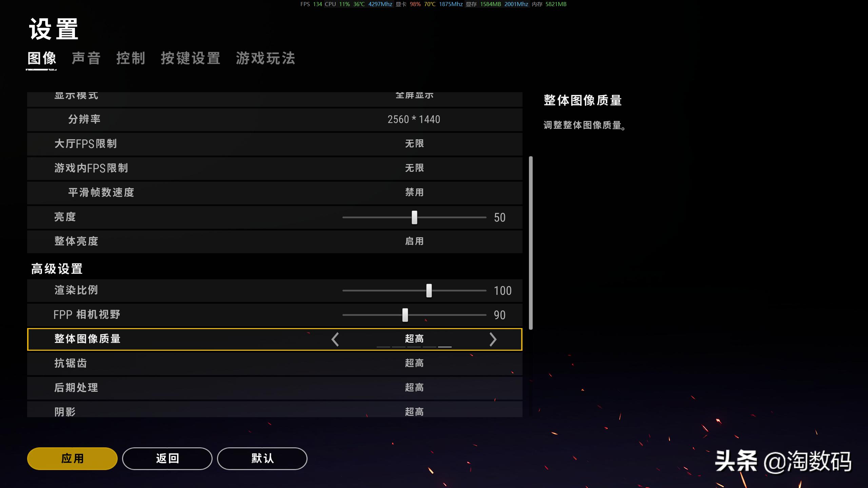Switch to the 声音 (Sound) tab
The height and width of the screenshot is (488, 868).
tap(86, 58)
